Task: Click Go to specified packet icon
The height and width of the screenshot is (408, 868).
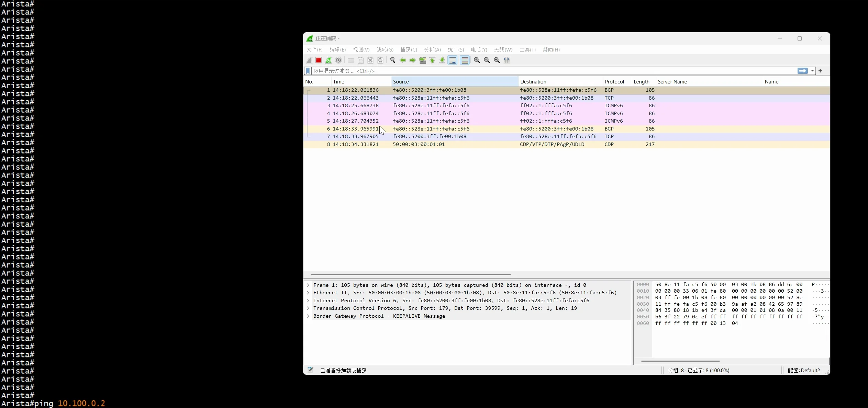Action: point(423,60)
